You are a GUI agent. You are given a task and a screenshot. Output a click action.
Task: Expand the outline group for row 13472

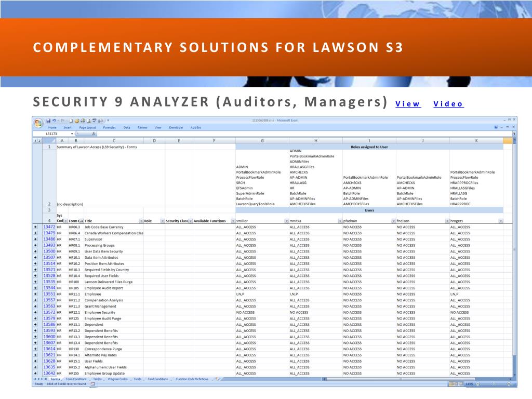pos(35,227)
